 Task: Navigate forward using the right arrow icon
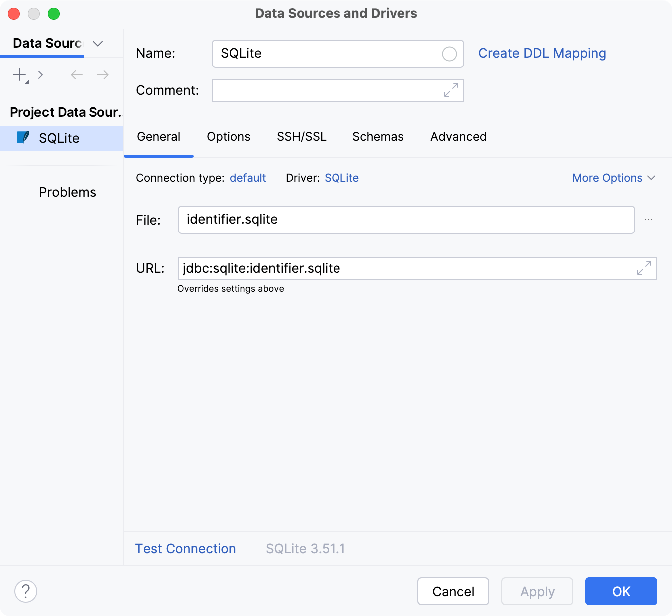click(x=102, y=74)
